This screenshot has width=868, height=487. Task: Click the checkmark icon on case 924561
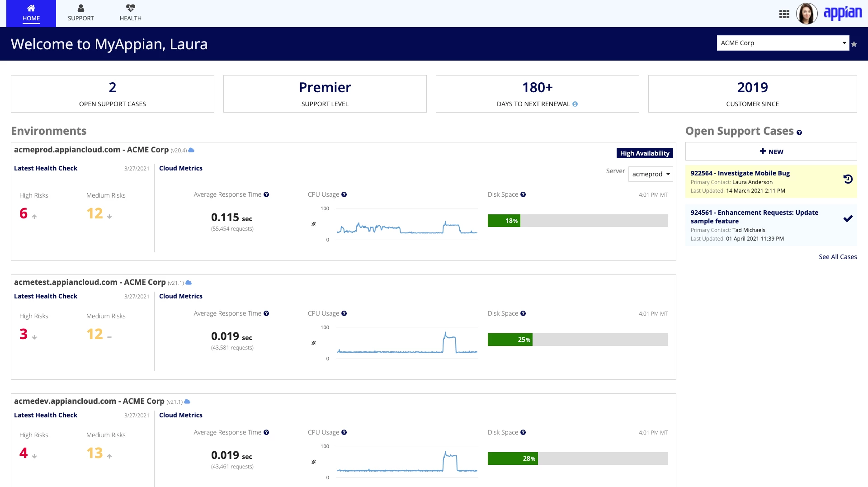pos(848,219)
